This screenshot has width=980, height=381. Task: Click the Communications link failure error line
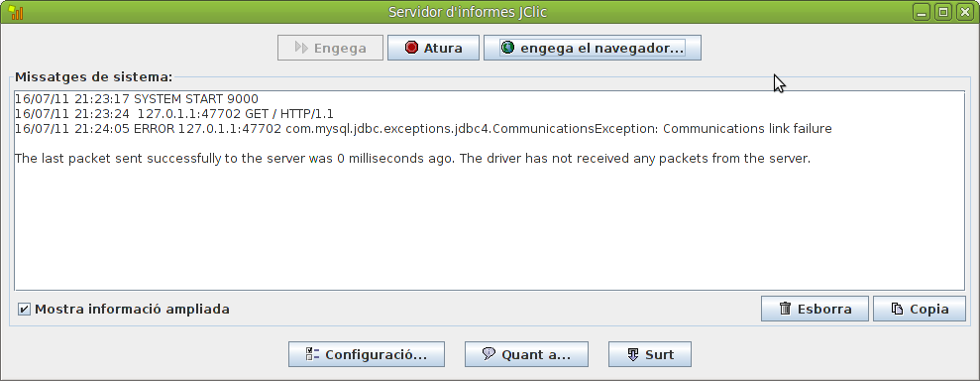[x=423, y=129]
